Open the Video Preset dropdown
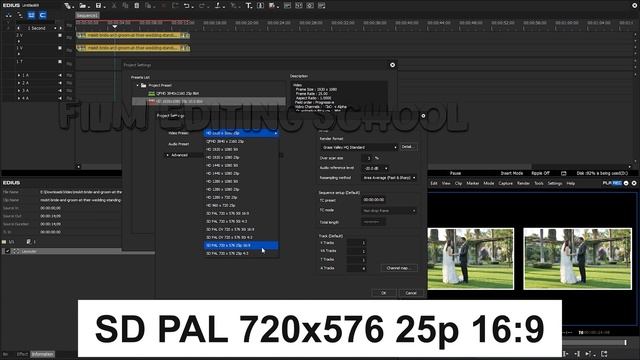640x360 pixels. click(x=241, y=133)
